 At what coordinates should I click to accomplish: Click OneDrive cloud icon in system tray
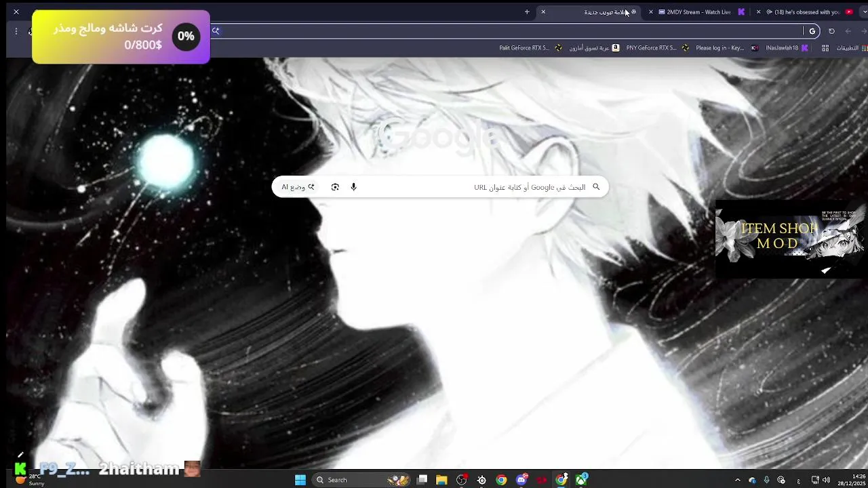[752, 480]
